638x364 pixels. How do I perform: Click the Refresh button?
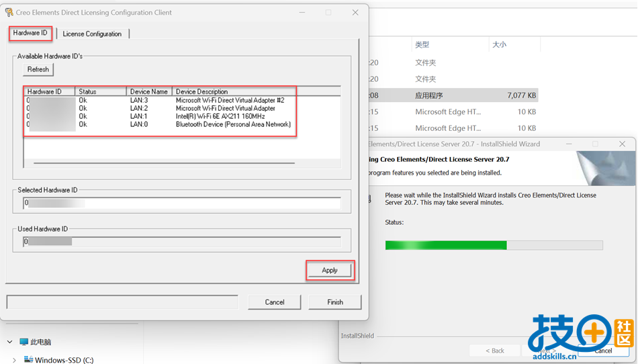(38, 70)
